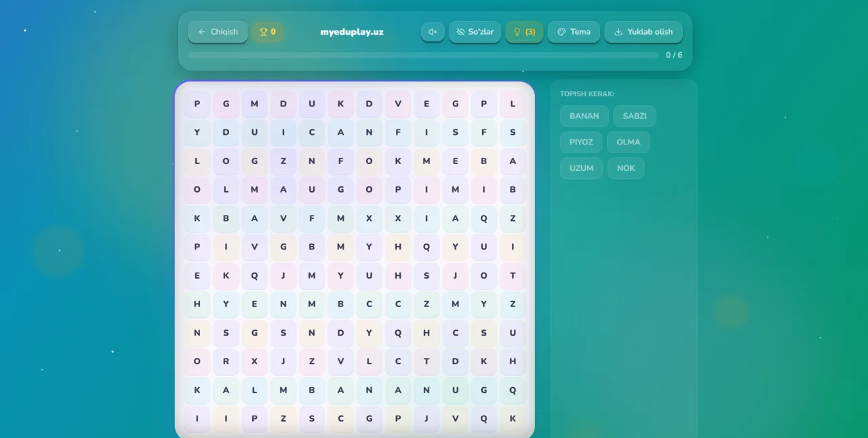
Task: Select the PIYOZ word chip
Action: 581,142
